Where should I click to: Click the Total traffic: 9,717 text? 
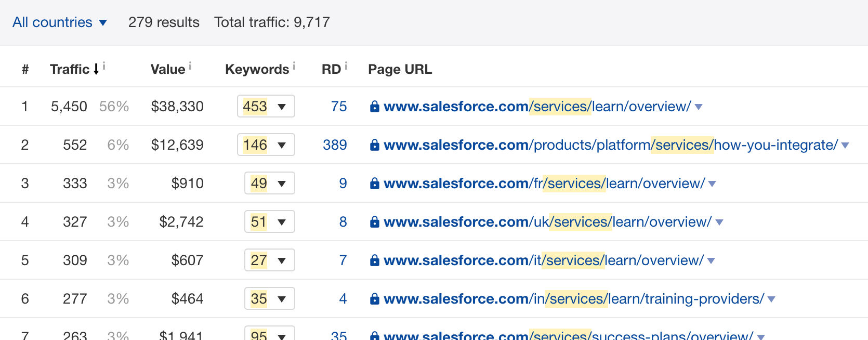coord(272,22)
